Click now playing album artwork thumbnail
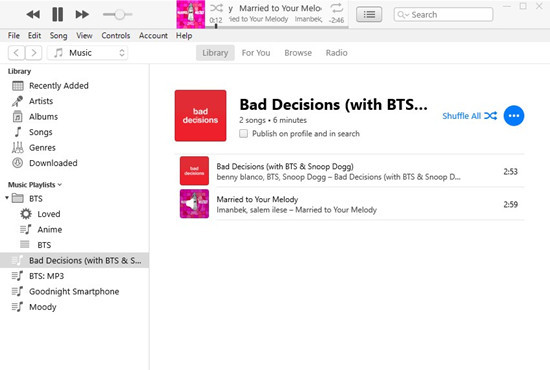The width and height of the screenshot is (550, 370). pyautogui.click(x=190, y=14)
